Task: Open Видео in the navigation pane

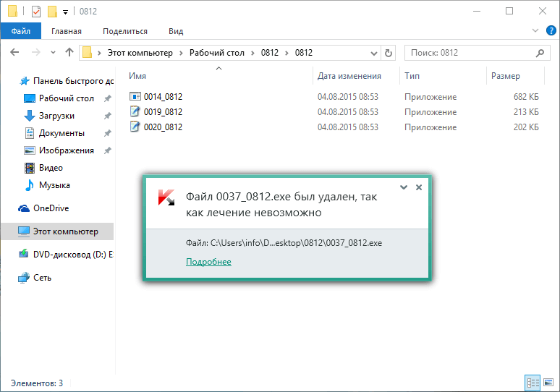Action: click(43, 168)
